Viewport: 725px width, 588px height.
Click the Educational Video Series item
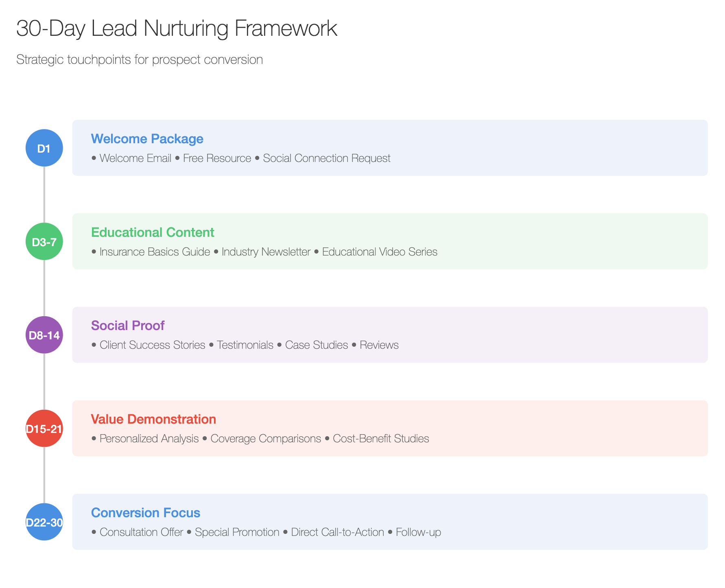click(380, 252)
